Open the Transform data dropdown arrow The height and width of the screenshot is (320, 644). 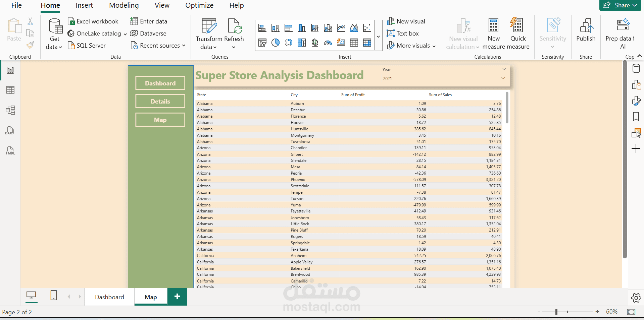[x=215, y=47]
